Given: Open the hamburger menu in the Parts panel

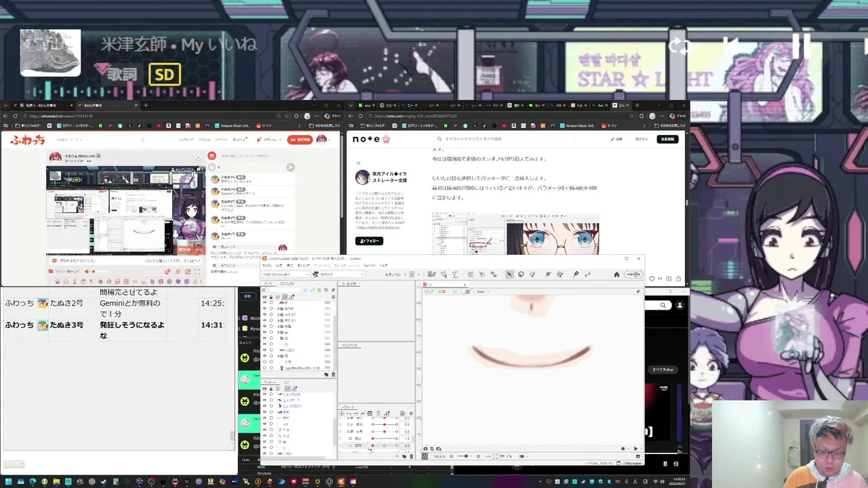Looking at the screenshot, I should [x=333, y=297].
